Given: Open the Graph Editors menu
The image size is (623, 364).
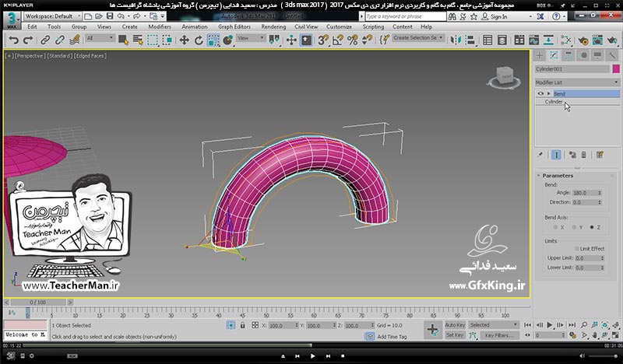Looking at the screenshot, I should pos(234,26).
